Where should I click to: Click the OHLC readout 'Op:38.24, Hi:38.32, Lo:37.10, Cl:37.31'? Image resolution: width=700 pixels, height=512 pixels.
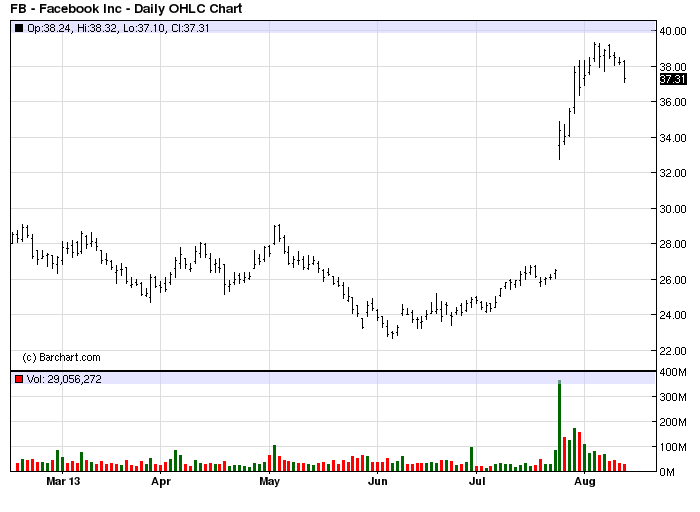pyautogui.click(x=118, y=28)
